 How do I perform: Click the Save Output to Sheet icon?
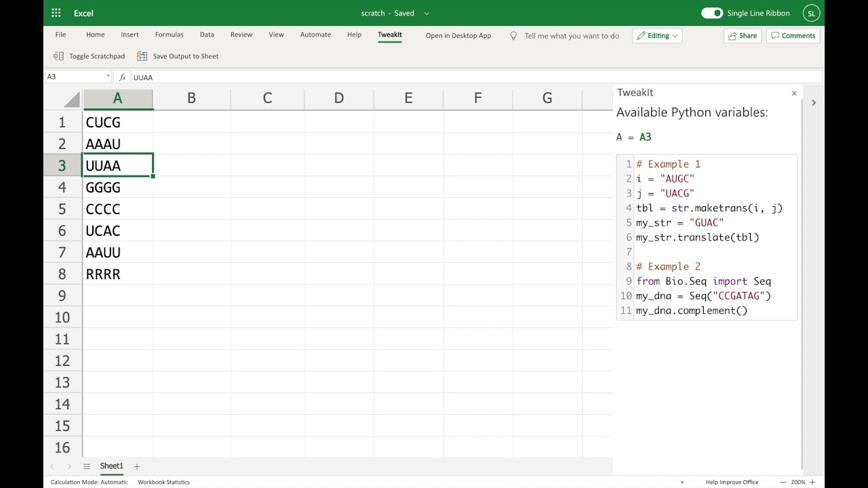[x=142, y=56]
